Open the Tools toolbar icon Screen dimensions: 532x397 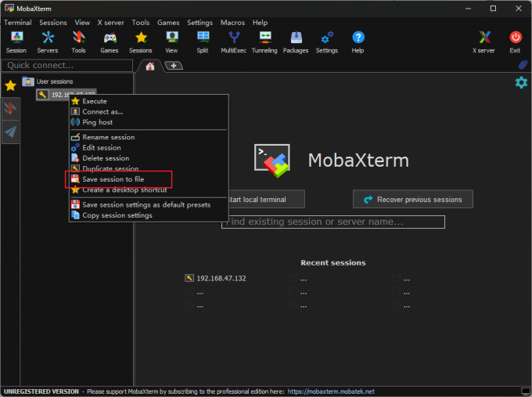[78, 42]
